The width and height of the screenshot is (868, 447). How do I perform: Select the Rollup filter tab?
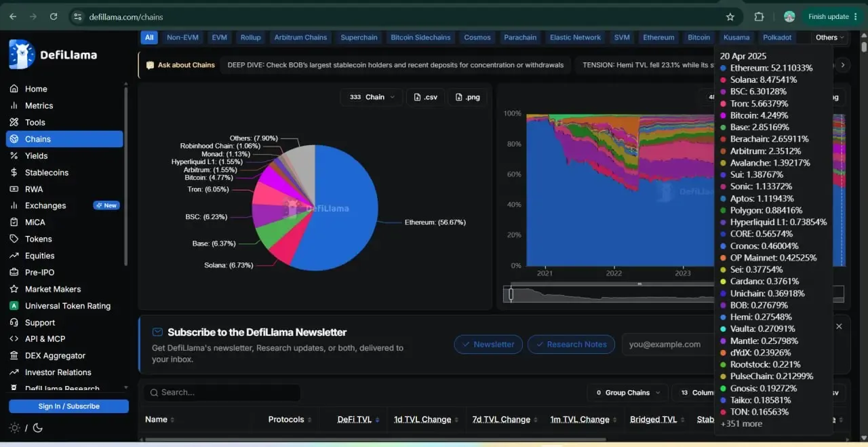click(x=250, y=37)
